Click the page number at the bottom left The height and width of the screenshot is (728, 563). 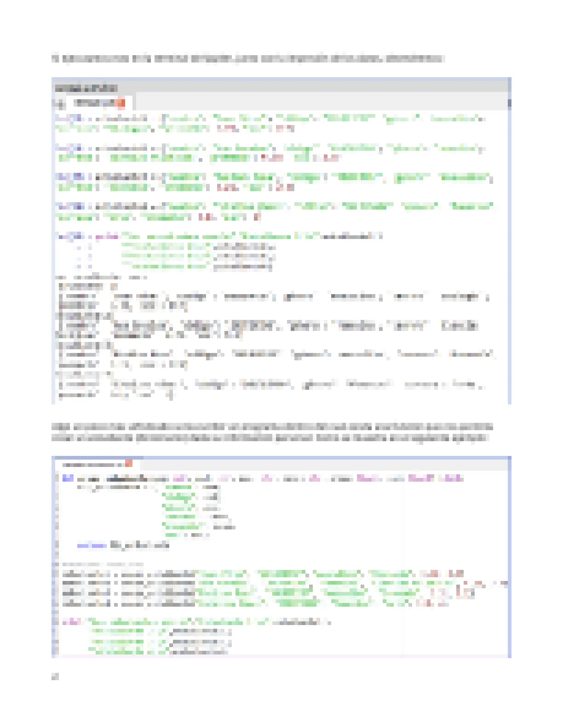55,676
